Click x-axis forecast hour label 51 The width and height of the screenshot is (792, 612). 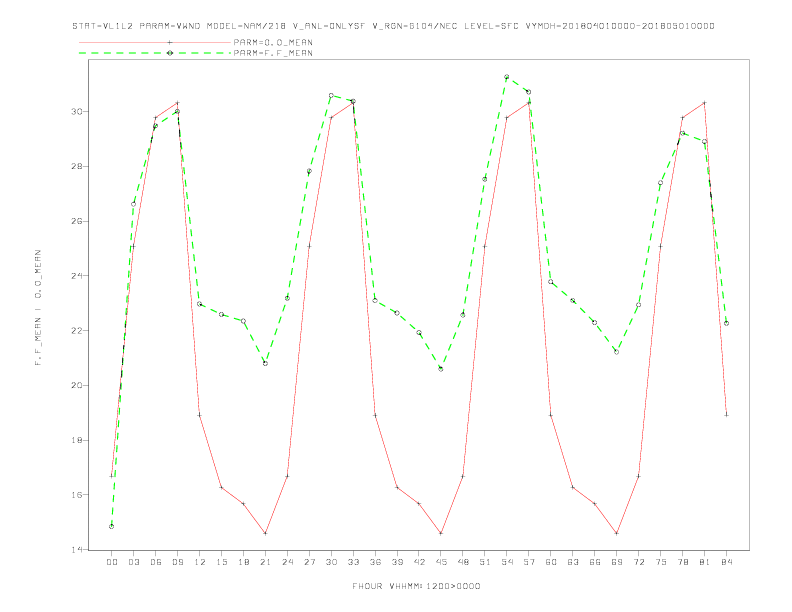[x=485, y=562]
